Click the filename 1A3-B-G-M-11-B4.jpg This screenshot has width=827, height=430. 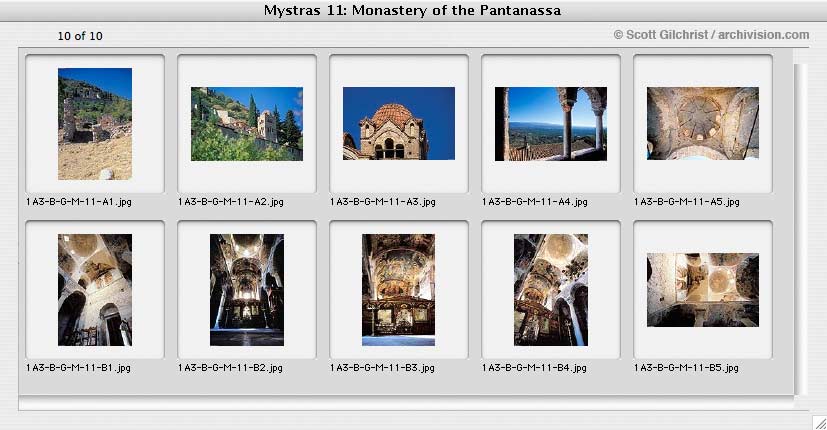coord(534,368)
